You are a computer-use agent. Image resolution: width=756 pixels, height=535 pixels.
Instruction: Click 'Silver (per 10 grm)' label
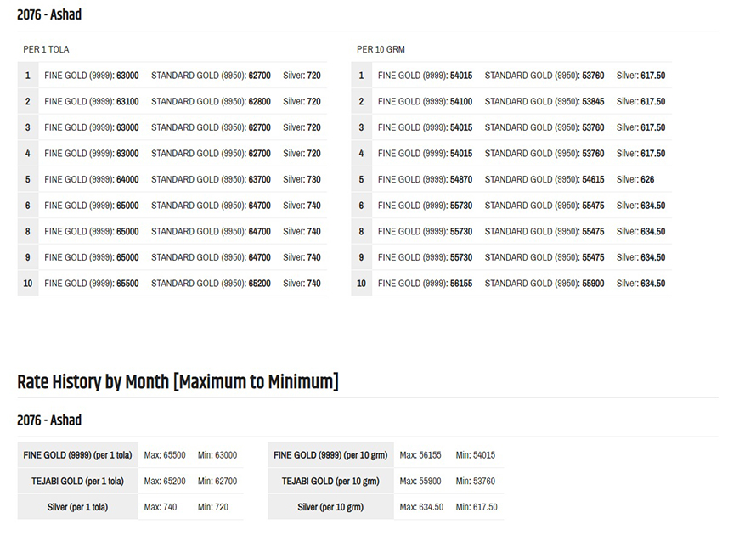point(330,507)
